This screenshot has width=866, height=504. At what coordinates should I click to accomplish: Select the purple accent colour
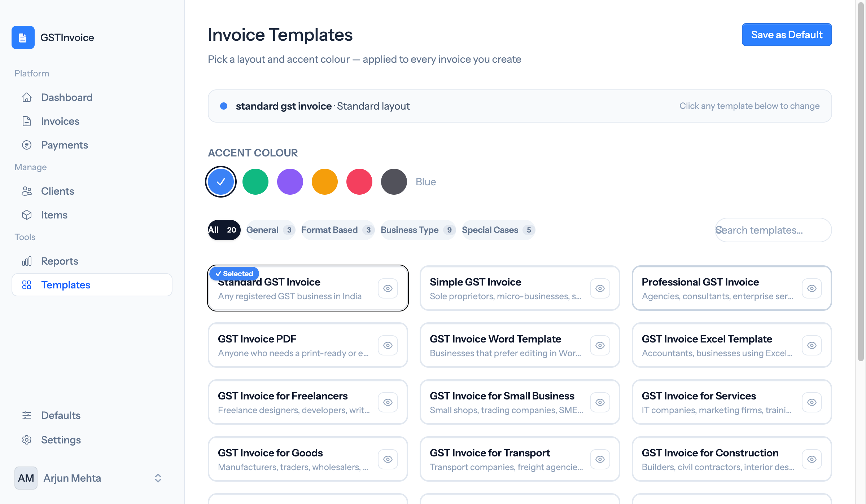pyautogui.click(x=290, y=182)
